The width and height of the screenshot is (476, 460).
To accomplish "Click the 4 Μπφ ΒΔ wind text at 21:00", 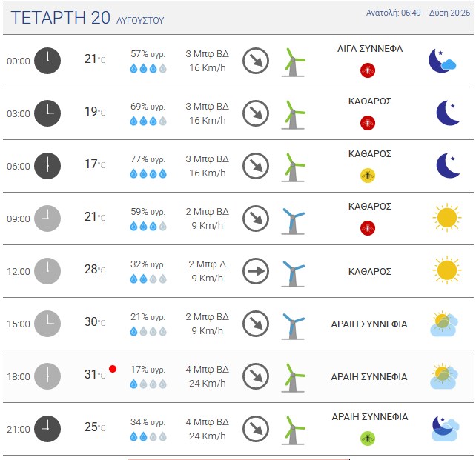I will pos(208,421).
